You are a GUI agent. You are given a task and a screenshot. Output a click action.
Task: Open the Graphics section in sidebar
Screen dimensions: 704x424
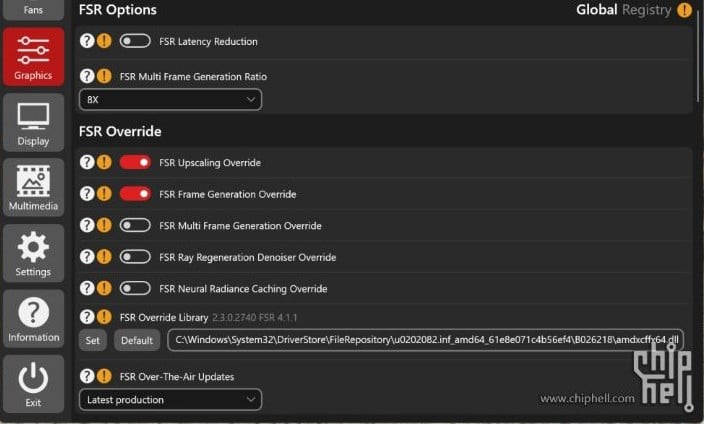tap(33, 57)
